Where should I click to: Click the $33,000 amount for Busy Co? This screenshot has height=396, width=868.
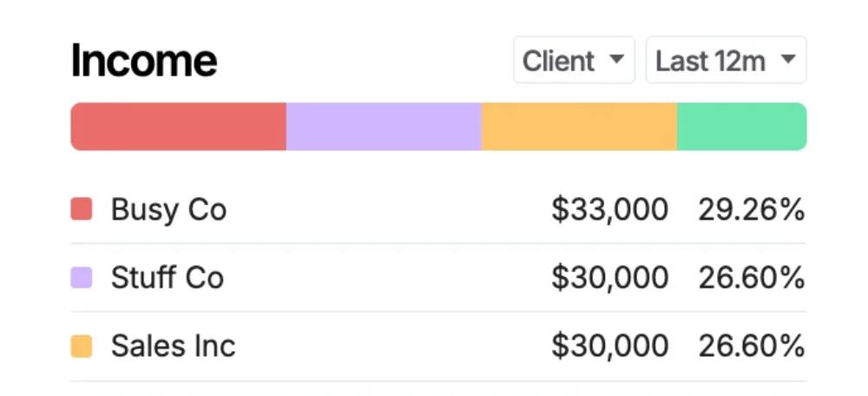609,210
